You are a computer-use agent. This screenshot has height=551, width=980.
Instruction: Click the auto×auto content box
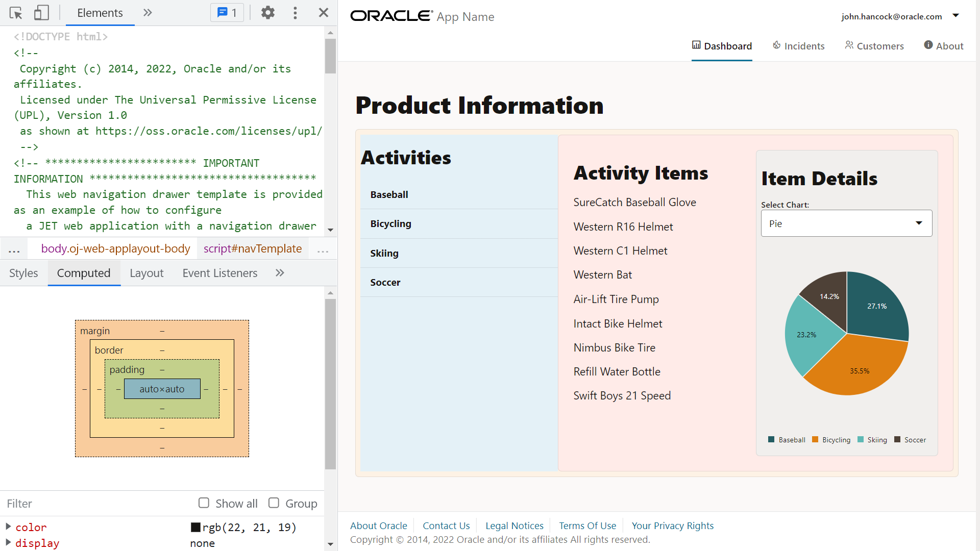(x=162, y=389)
